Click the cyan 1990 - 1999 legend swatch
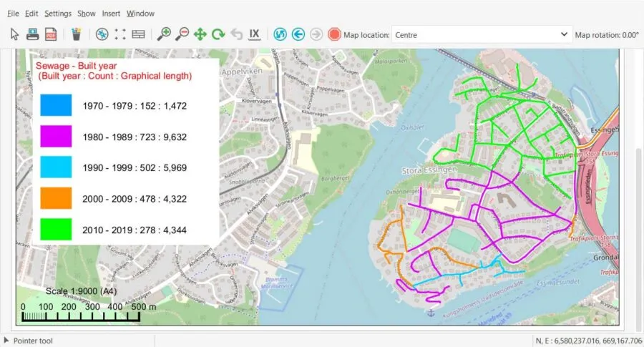 pyautogui.click(x=56, y=167)
